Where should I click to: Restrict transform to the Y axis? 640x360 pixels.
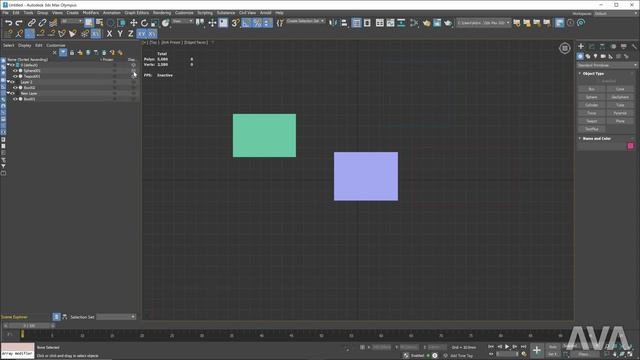pos(120,34)
